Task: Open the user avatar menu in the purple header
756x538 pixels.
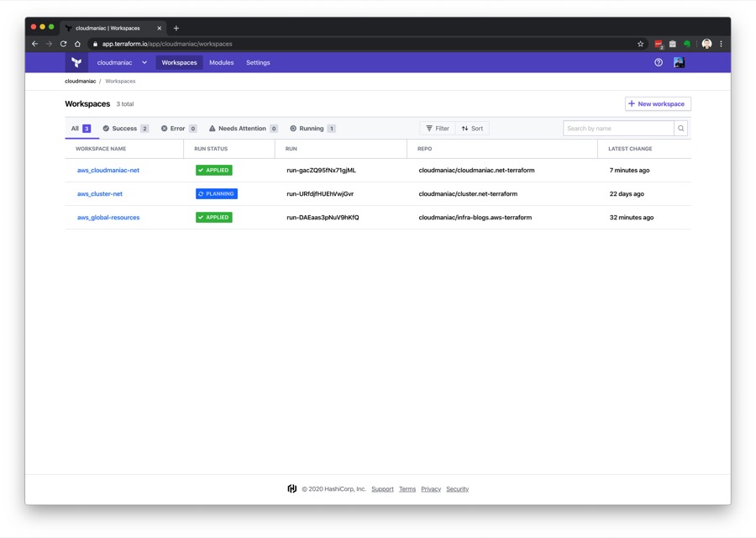Action: [x=679, y=62]
